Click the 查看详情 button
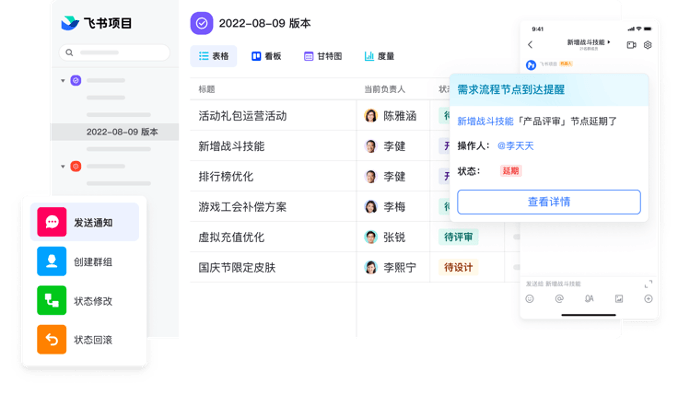 click(549, 202)
